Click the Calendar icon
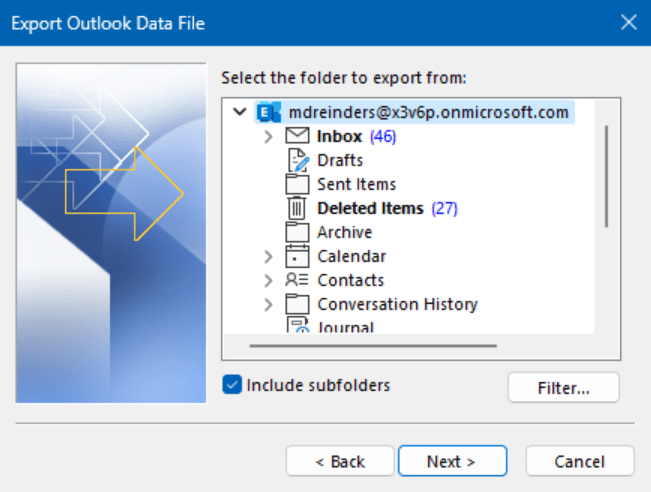 pos(297,256)
